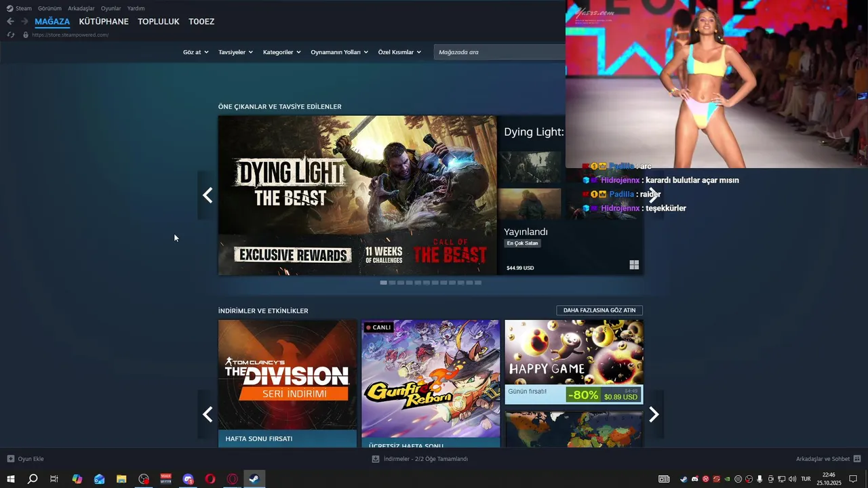Open the Windows Start menu
Image resolution: width=868 pixels, height=488 pixels.
coord(11,479)
